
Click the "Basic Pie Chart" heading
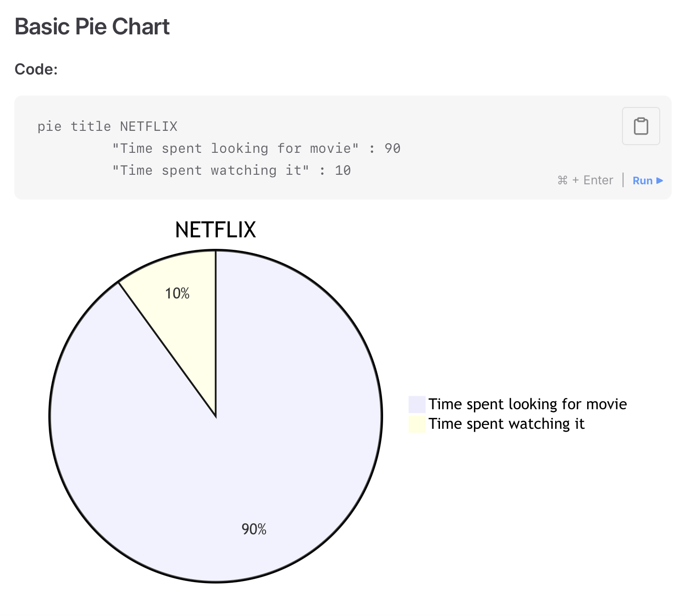pyautogui.click(x=92, y=27)
